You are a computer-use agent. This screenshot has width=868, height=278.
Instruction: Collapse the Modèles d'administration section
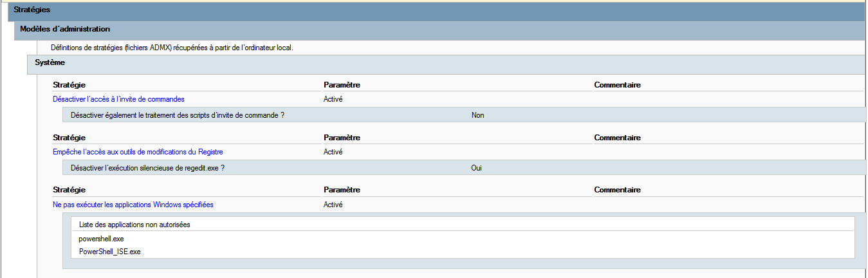(x=65, y=30)
